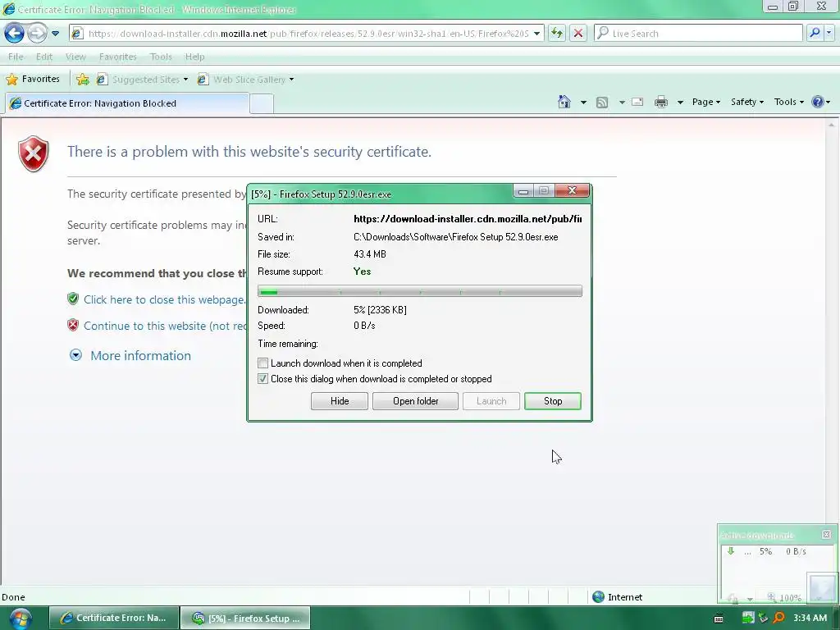Click the 100% zoom level control

coord(784,597)
